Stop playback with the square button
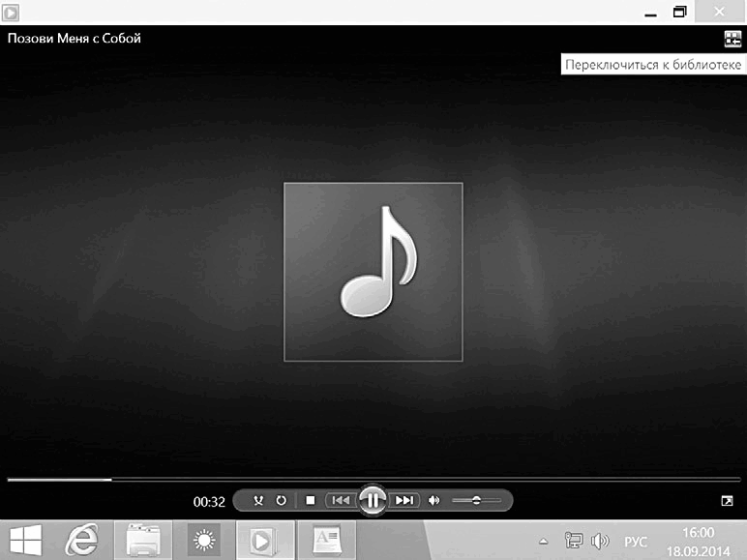 [311, 500]
